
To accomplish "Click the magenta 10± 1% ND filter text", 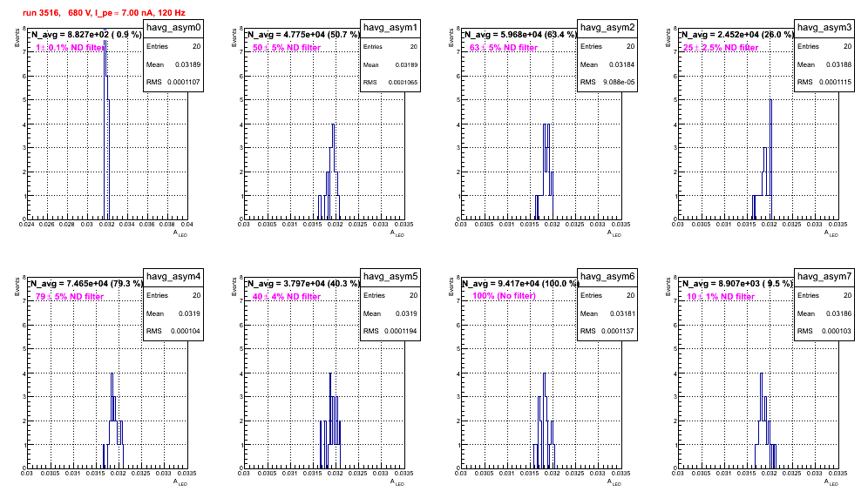I will tap(721, 297).
